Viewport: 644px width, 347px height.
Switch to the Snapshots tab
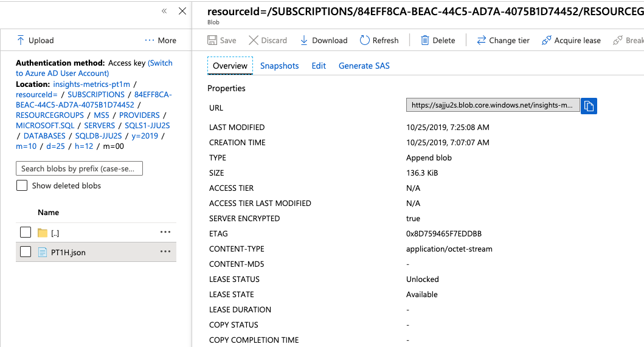click(x=279, y=66)
